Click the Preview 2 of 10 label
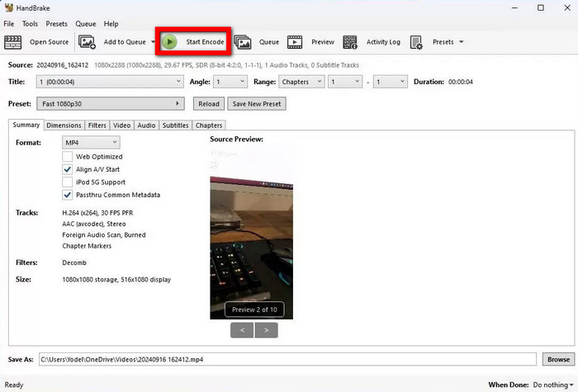Screen dimensions: 578x392 click(x=254, y=309)
